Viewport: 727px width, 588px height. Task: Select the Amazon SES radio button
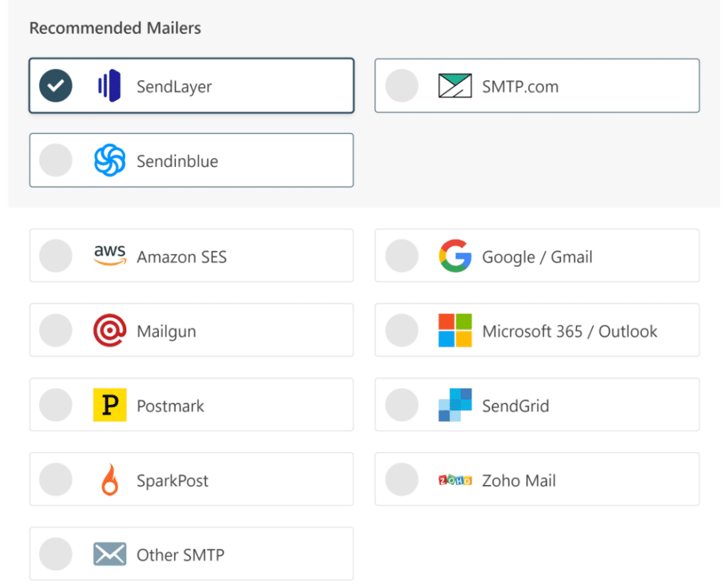pyautogui.click(x=55, y=255)
